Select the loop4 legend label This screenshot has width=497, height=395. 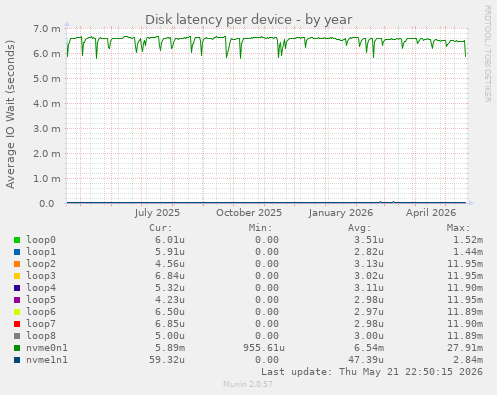(41, 288)
